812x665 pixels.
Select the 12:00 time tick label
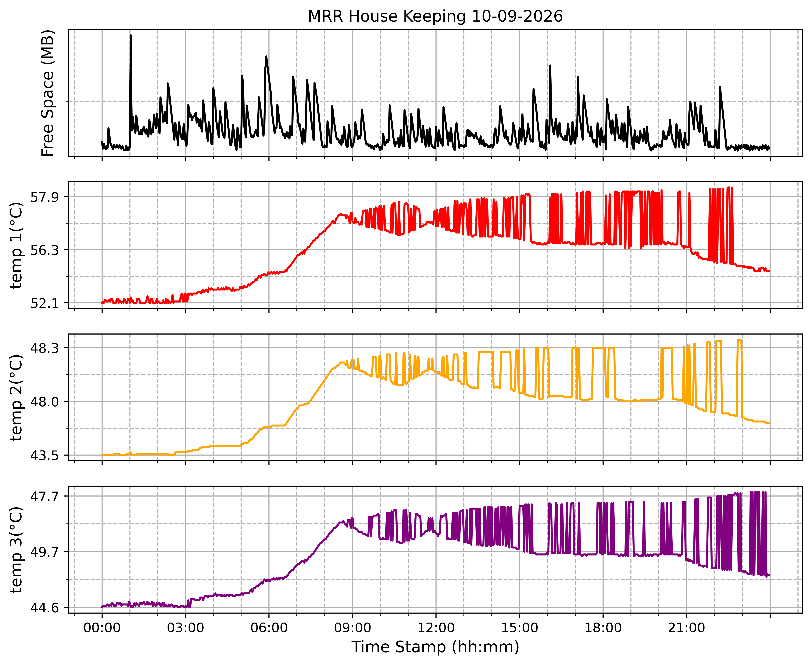coord(436,628)
